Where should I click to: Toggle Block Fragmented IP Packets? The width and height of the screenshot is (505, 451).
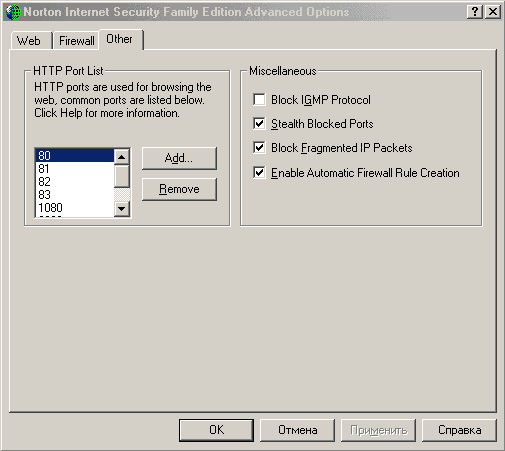pos(259,148)
